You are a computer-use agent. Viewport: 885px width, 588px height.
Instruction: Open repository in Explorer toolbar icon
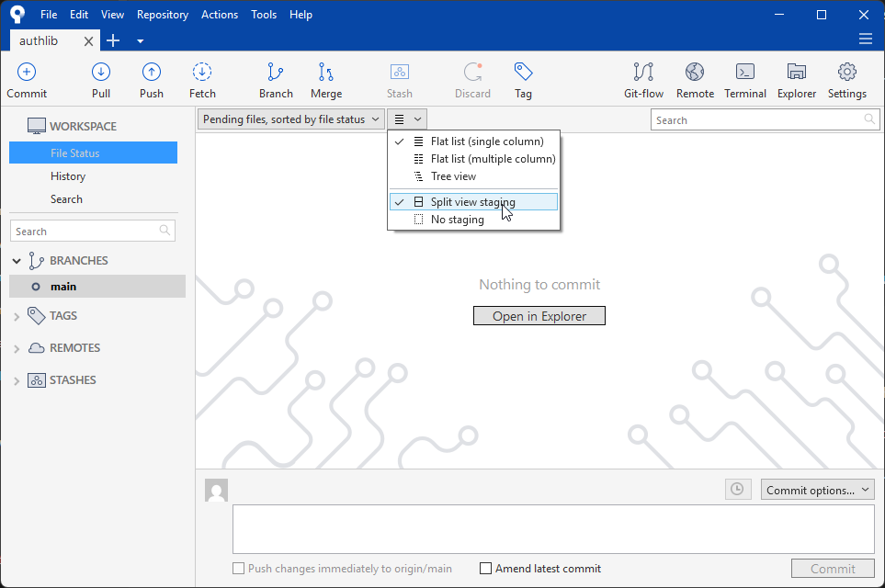[x=797, y=73]
